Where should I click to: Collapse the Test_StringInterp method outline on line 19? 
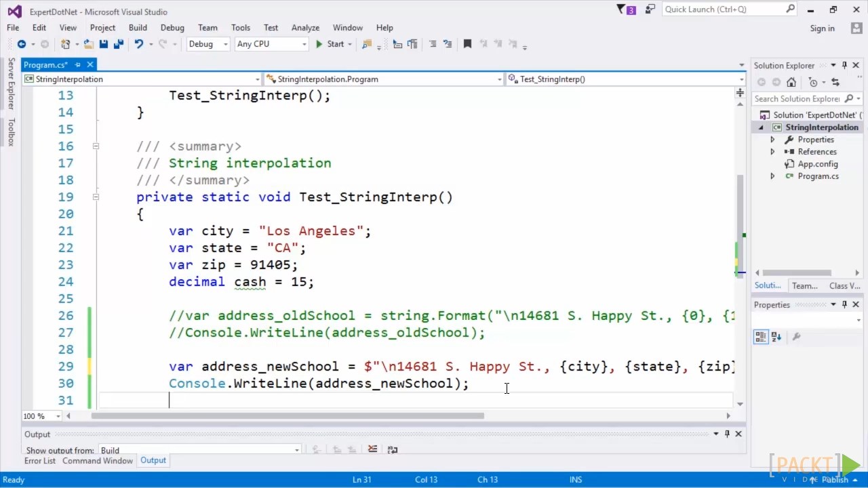[x=96, y=197]
